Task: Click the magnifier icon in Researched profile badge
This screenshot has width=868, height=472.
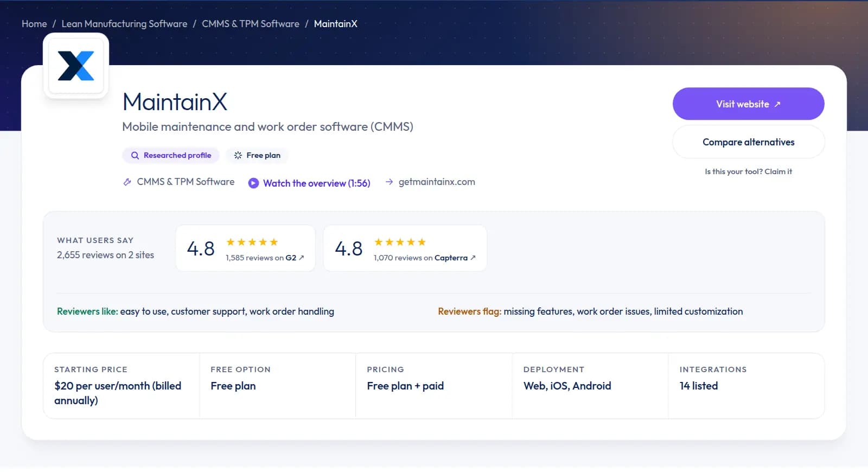Action: 135,155
